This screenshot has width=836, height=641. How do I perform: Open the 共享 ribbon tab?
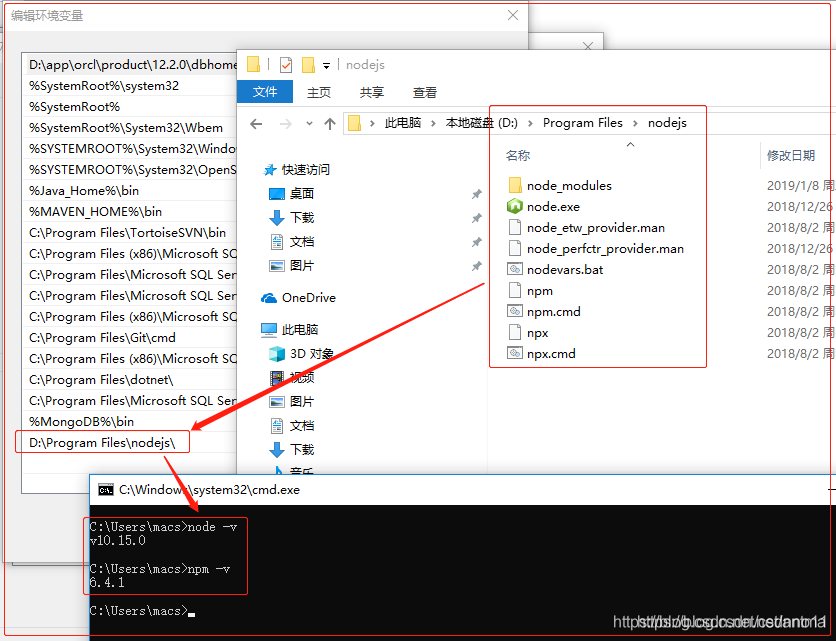click(x=372, y=92)
